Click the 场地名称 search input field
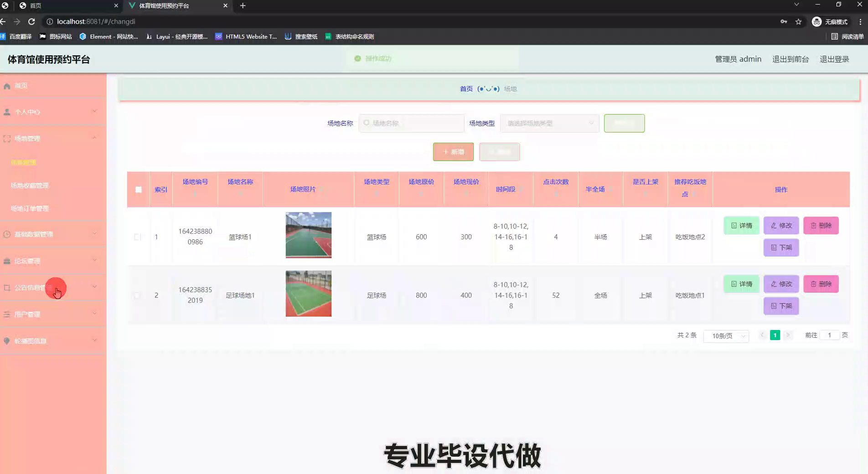The width and height of the screenshot is (868, 474). point(411,123)
